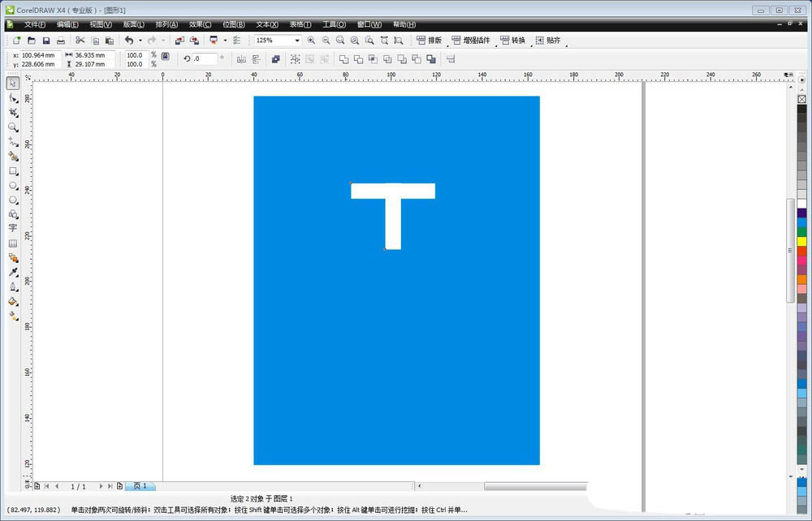Screen dimensions: 812x521
Task: Click the 转换 toolbar button
Action: pos(512,40)
